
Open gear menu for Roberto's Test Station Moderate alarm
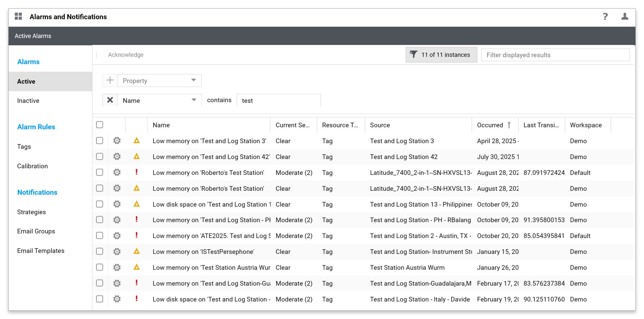(x=117, y=173)
